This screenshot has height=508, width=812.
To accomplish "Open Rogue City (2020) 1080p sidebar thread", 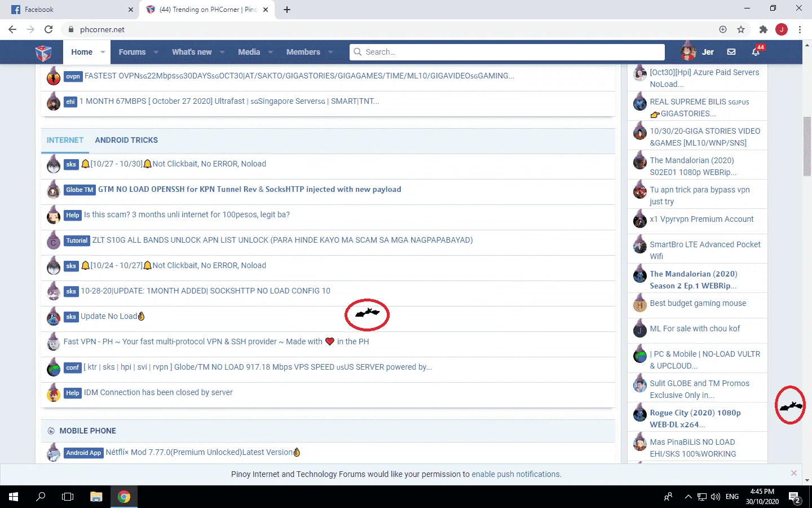I will click(695, 419).
